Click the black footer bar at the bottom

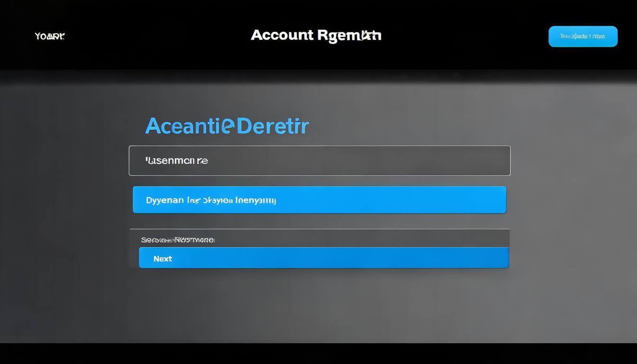click(318, 354)
